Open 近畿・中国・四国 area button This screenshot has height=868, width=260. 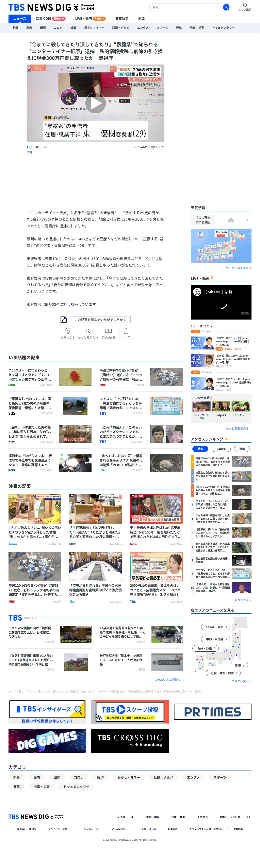(x=223, y=673)
